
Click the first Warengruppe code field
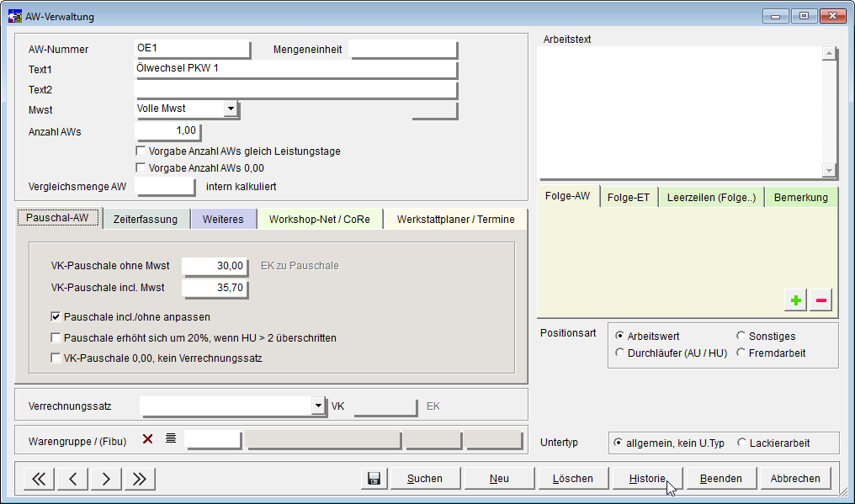(213, 439)
